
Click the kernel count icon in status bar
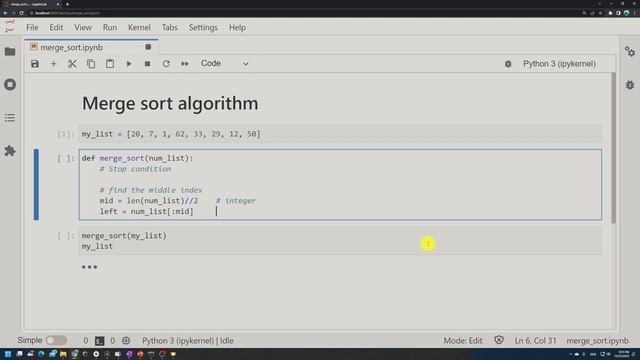pyautogui.click(x=126, y=340)
